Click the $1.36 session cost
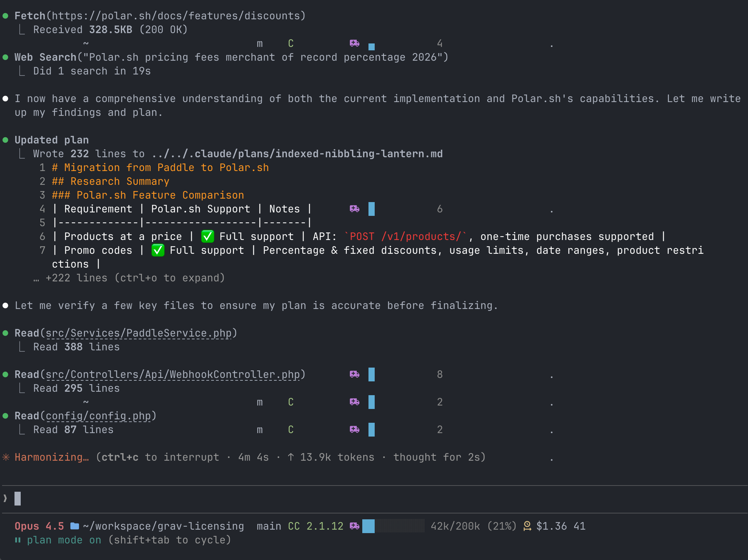748x560 pixels. [x=552, y=526]
